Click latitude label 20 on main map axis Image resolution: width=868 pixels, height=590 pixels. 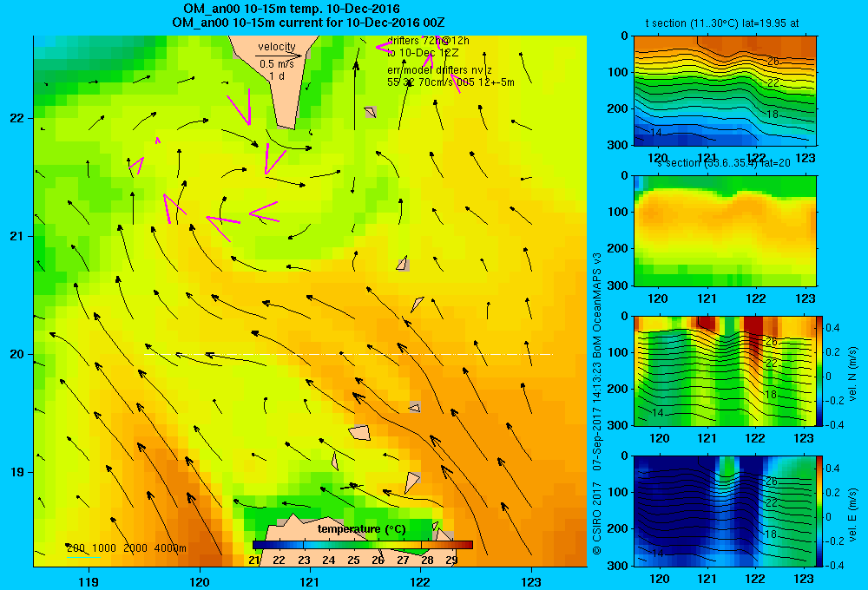pos(17,354)
